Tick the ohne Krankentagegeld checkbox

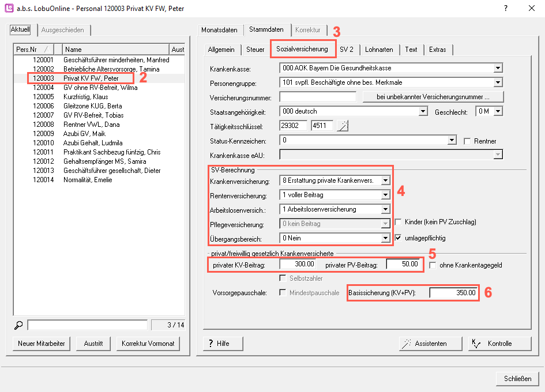433,265
